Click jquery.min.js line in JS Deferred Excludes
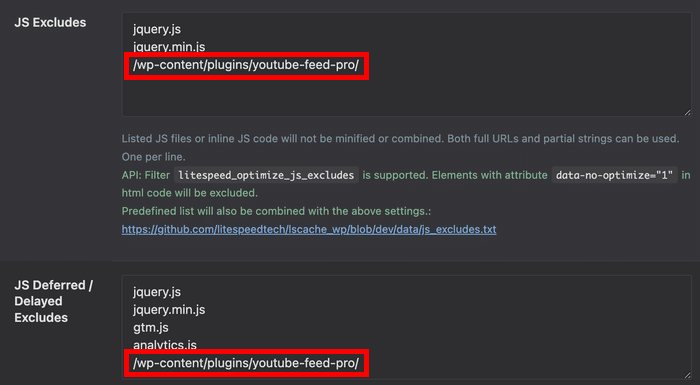Image resolution: width=700 pixels, height=385 pixels. click(x=169, y=310)
